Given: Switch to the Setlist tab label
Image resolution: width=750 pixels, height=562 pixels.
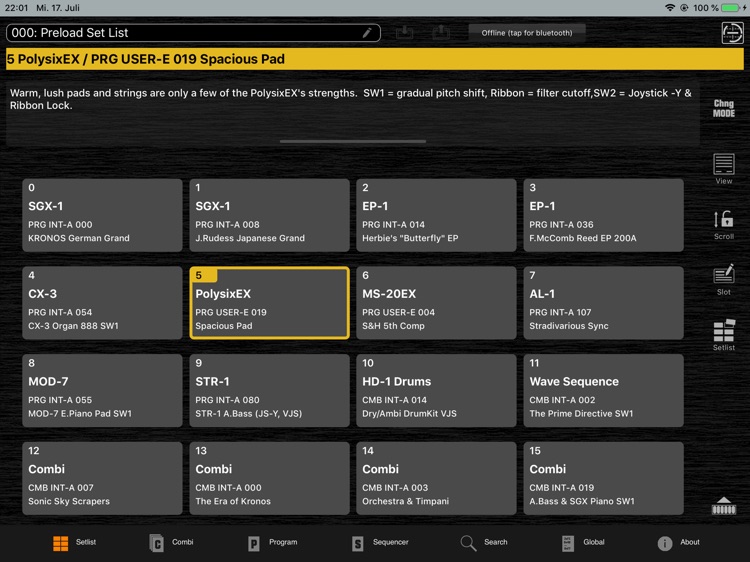Looking at the screenshot, I should pyautogui.click(x=86, y=542).
